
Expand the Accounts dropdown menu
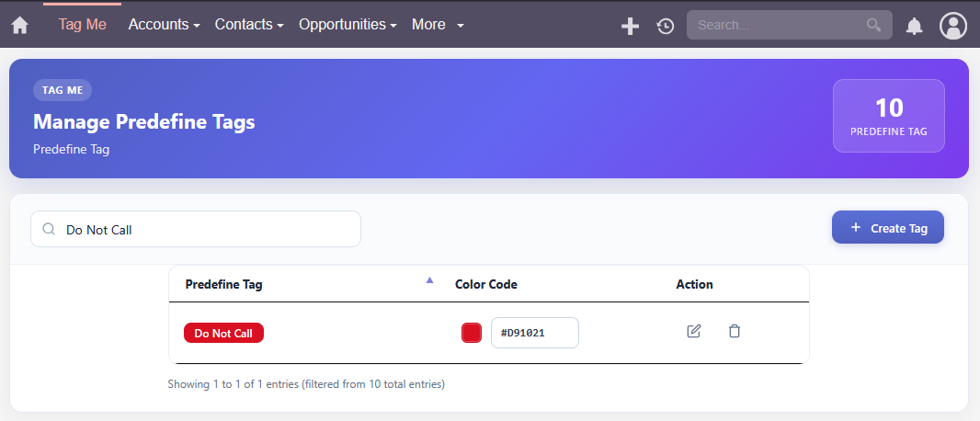click(x=164, y=25)
